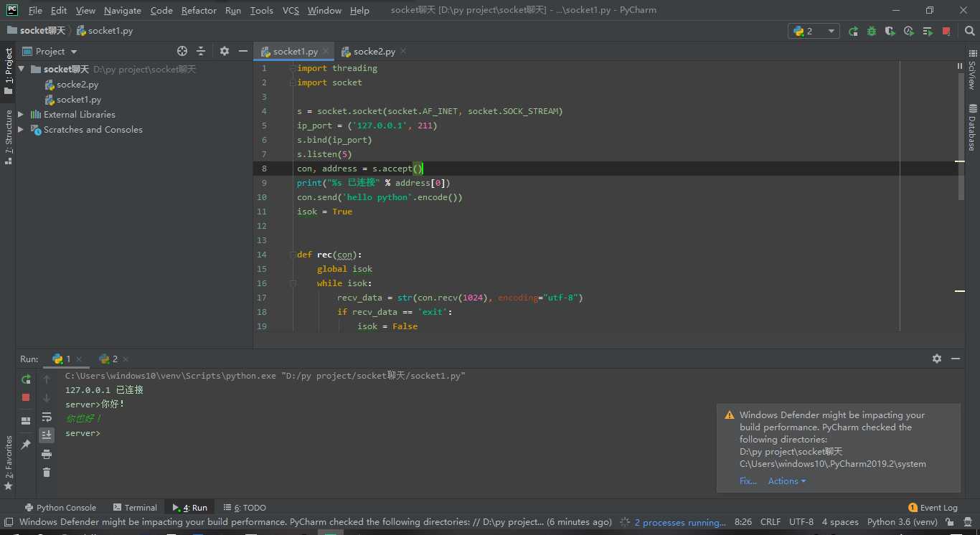Click the Fix... link in notification

[748, 481]
